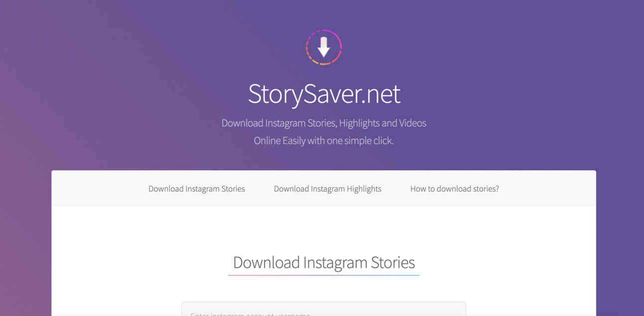
Task: Open the How to download stories? tab
Action: point(455,189)
